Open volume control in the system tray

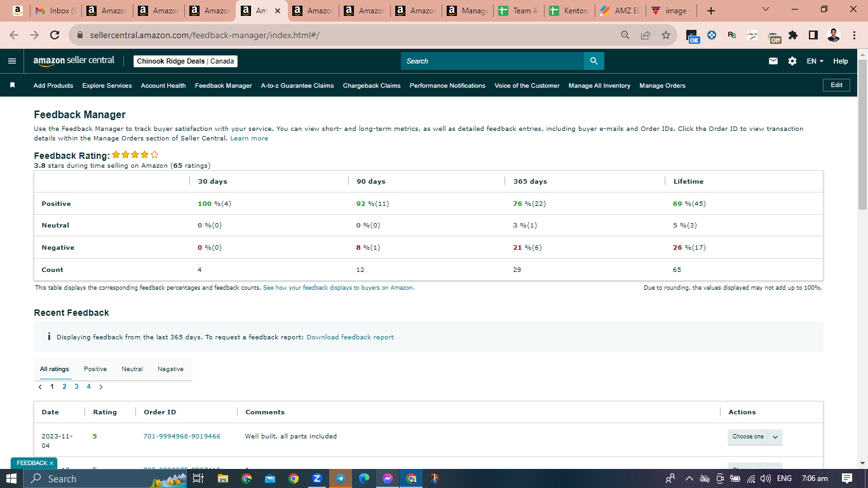tap(765, 478)
